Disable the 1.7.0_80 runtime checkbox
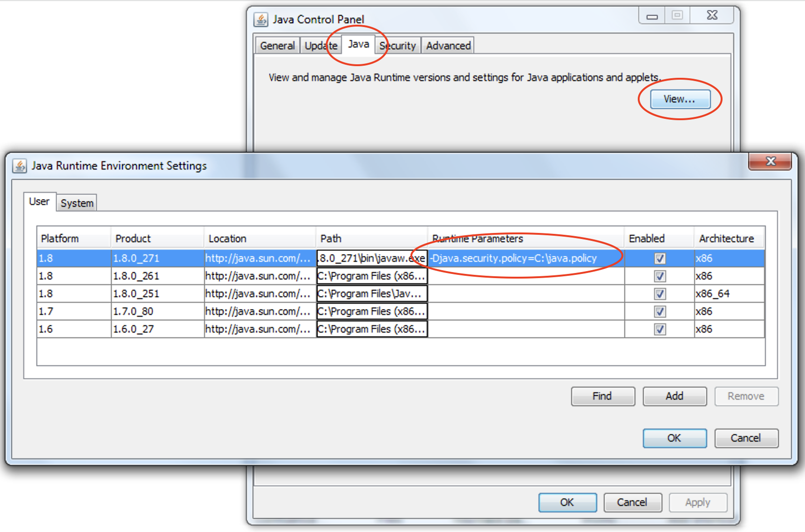Screen dimensions: 805x532 [660, 312]
